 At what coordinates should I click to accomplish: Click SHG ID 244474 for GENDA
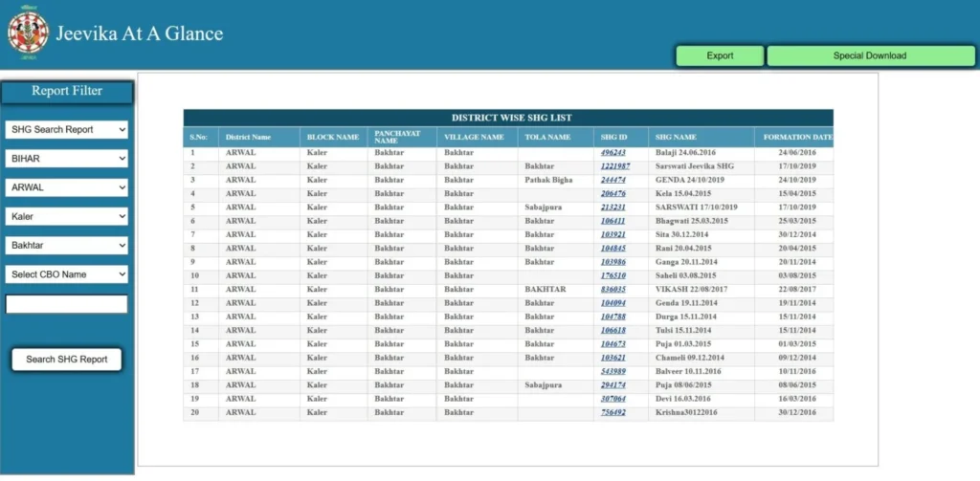[612, 180]
